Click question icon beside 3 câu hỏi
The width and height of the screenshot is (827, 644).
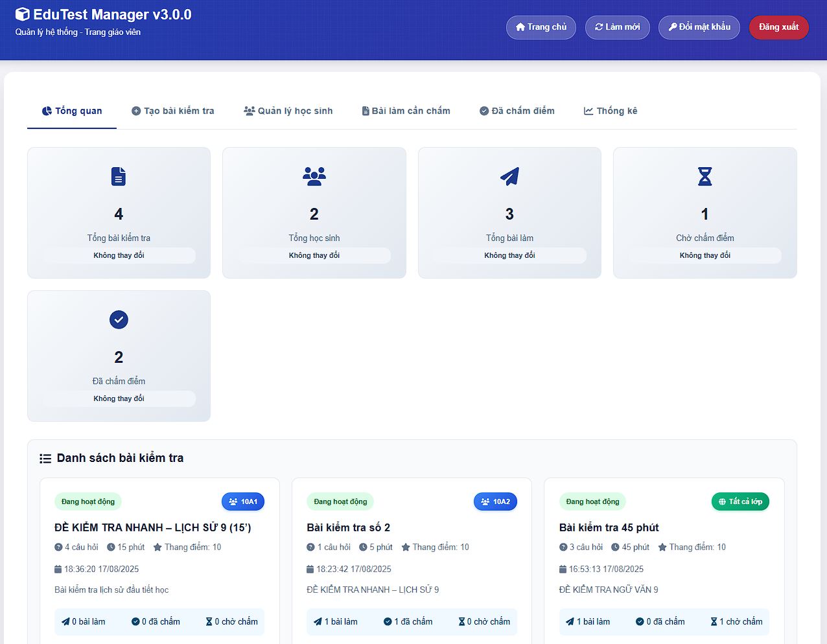[563, 547]
